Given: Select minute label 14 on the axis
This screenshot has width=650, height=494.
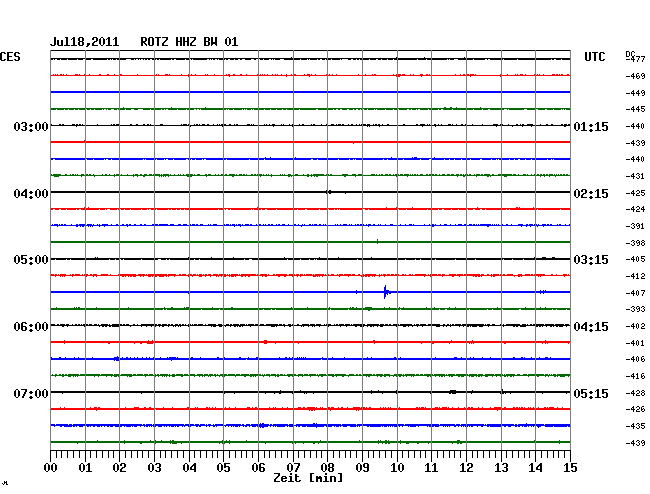Looking at the screenshot, I should 535,468.
